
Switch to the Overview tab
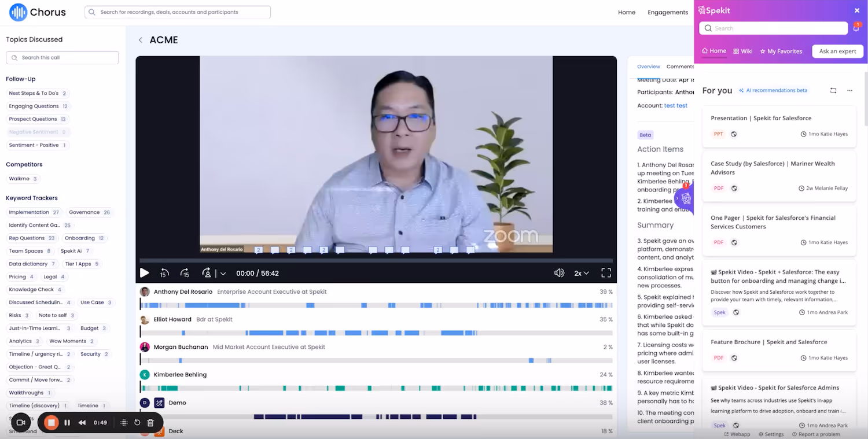click(648, 67)
